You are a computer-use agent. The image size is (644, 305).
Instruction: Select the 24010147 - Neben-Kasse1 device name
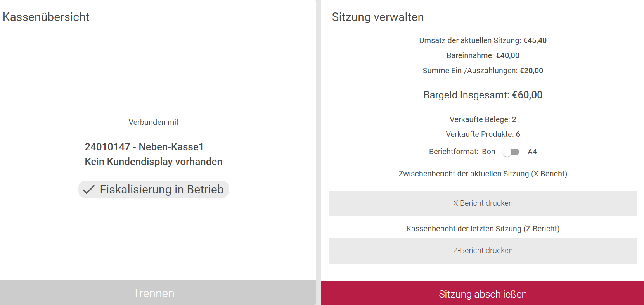point(144,147)
